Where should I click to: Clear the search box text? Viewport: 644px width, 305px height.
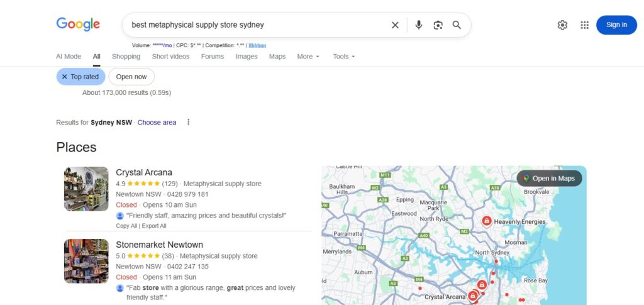(x=395, y=25)
